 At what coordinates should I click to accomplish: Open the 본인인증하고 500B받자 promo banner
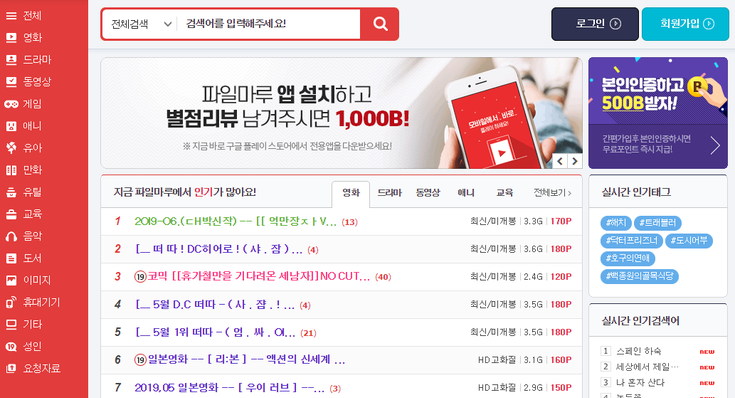[x=658, y=113]
